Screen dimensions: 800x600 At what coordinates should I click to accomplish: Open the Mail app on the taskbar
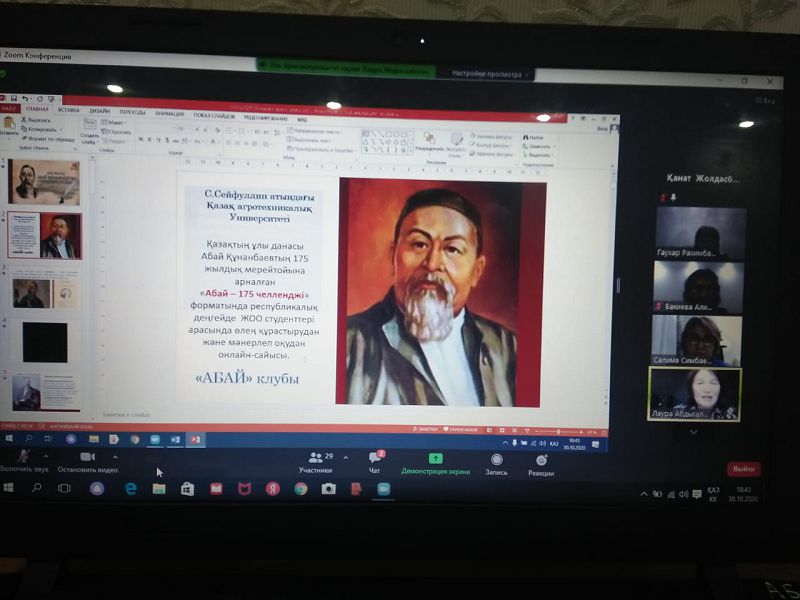(x=216, y=489)
